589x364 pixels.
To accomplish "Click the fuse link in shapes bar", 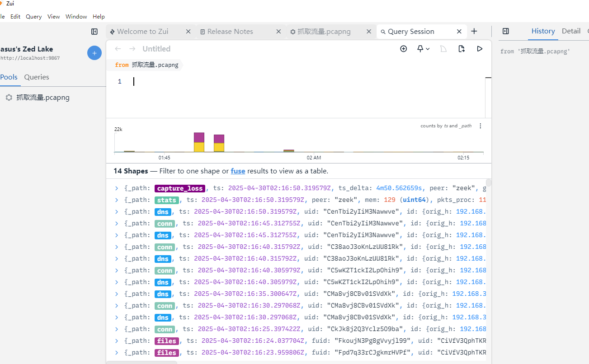I will [238, 171].
